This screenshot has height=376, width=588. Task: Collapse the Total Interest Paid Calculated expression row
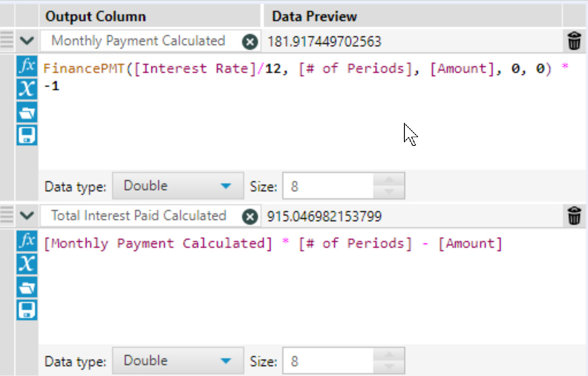[27, 216]
